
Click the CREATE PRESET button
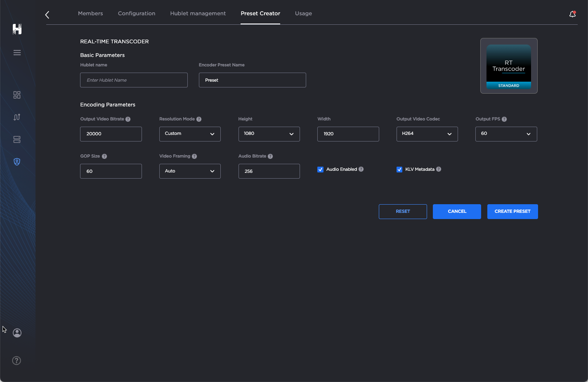[x=512, y=211]
